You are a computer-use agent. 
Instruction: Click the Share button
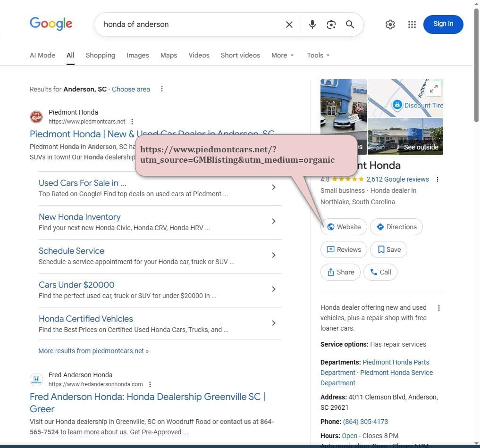pos(340,272)
